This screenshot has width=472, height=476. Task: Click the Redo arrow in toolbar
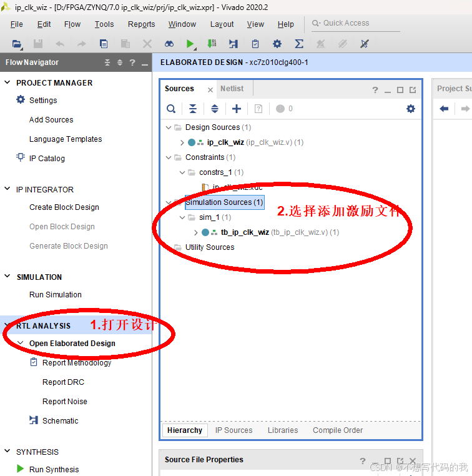pyautogui.click(x=81, y=44)
